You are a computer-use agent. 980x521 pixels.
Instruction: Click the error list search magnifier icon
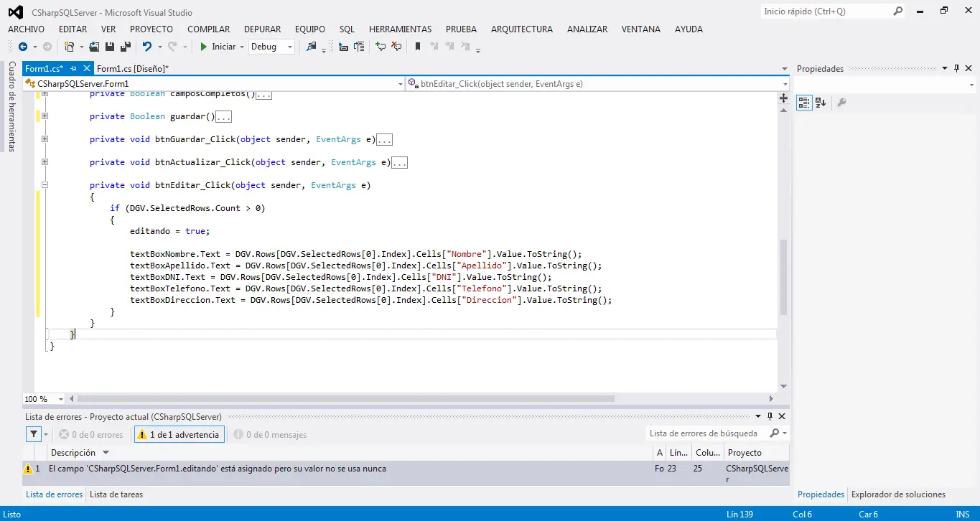point(775,433)
